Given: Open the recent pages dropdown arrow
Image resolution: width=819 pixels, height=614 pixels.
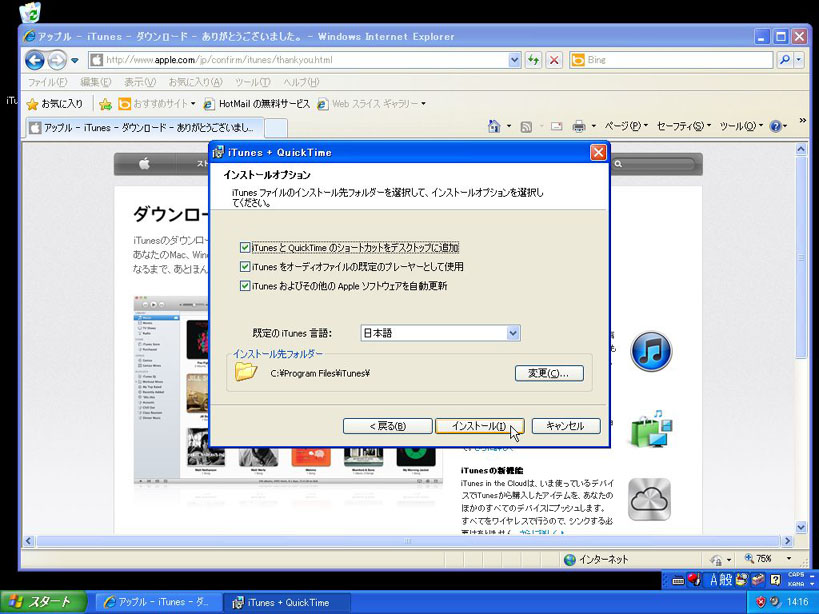Looking at the screenshot, I should click(x=75, y=61).
